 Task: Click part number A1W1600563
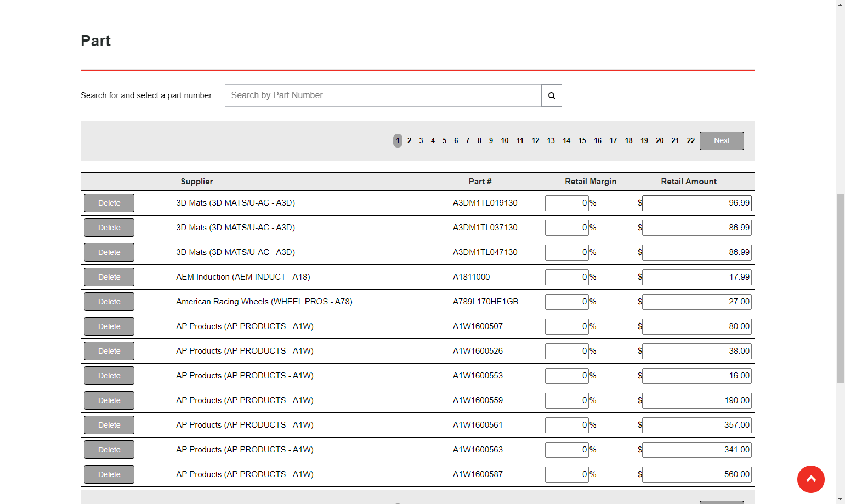[x=478, y=450]
